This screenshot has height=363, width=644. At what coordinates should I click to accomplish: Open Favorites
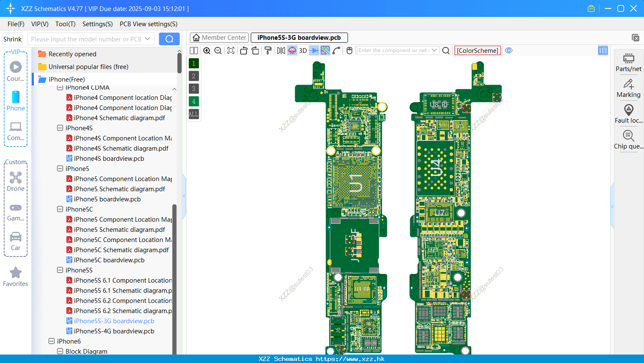16,277
